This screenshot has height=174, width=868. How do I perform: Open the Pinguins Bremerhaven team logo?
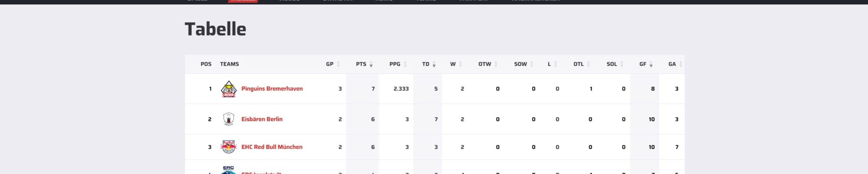pyautogui.click(x=228, y=89)
